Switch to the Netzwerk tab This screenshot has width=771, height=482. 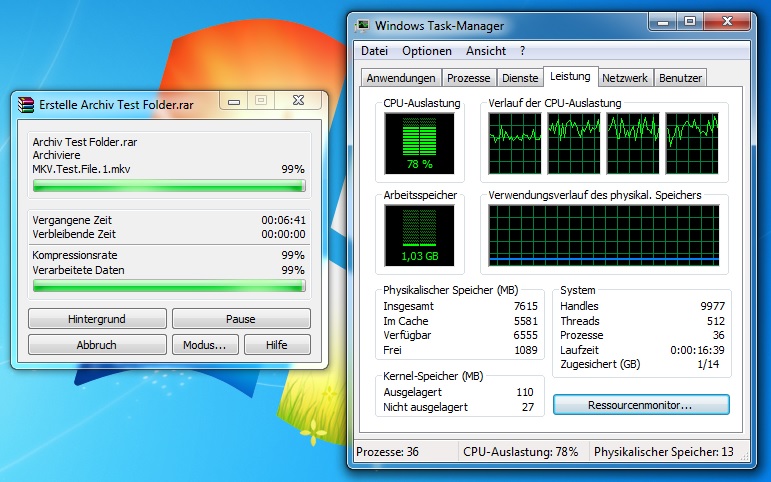pyautogui.click(x=625, y=78)
